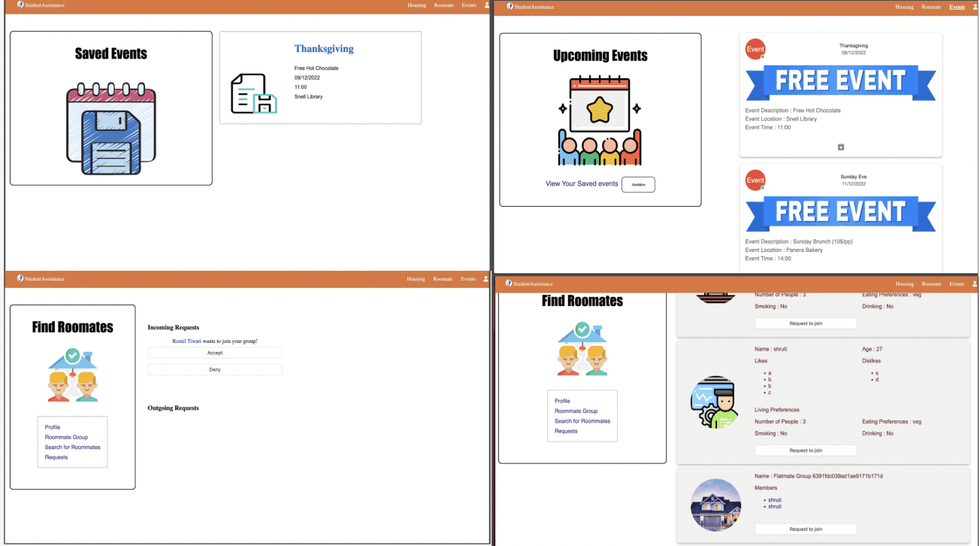Viewport: 980px width, 546px height.
Task: Click the star calendar illustration under Upcoming Events
Action: pyautogui.click(x=600, y=122)
